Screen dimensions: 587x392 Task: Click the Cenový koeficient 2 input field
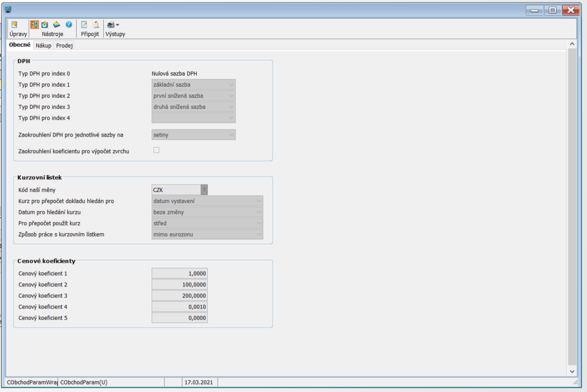(x=179, y=284)
